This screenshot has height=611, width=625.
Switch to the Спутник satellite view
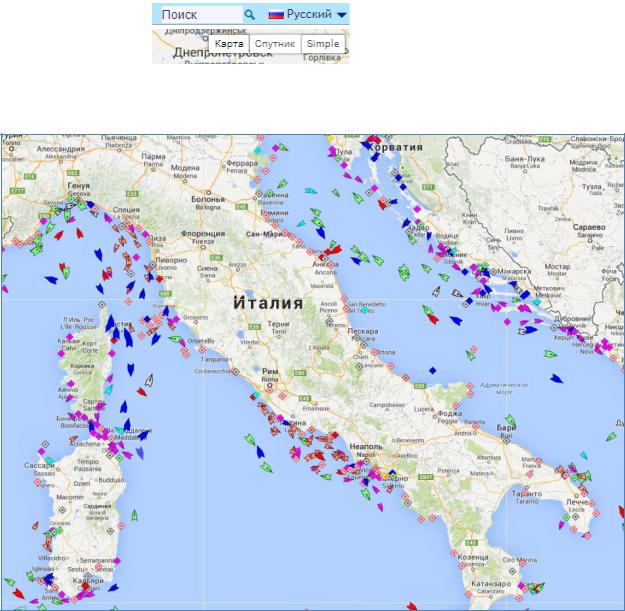click(x=275, y=43)
